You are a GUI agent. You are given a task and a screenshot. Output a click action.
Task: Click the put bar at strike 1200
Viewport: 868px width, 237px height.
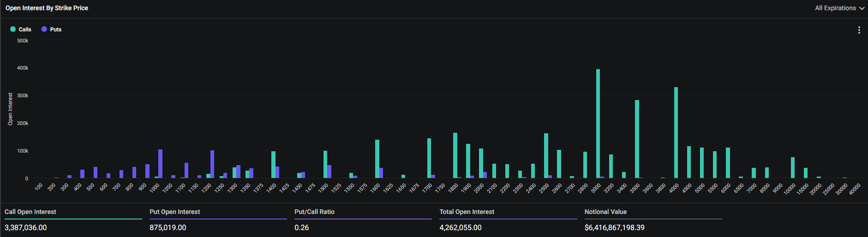[x=212, y=164]
